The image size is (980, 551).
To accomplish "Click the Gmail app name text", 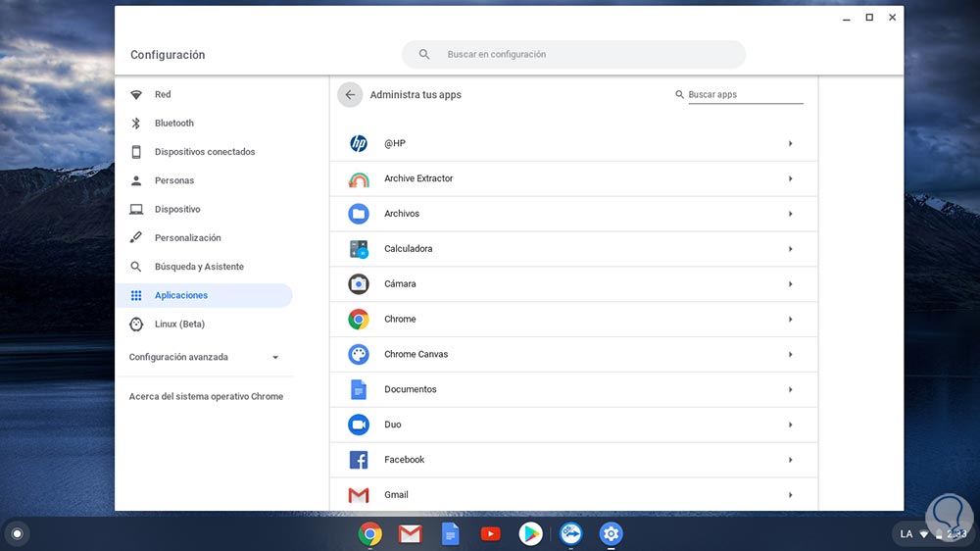I will [x=396, y=495].
